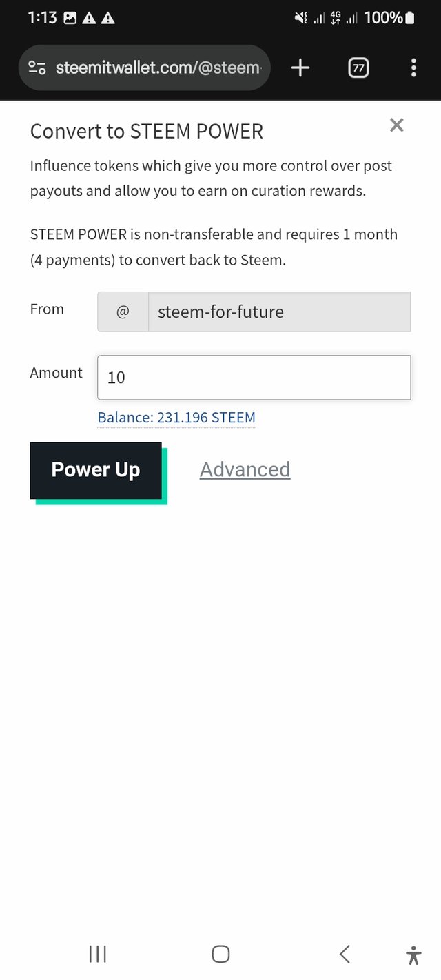Click the From field containing steem-for-future

[x=279, y=312]
